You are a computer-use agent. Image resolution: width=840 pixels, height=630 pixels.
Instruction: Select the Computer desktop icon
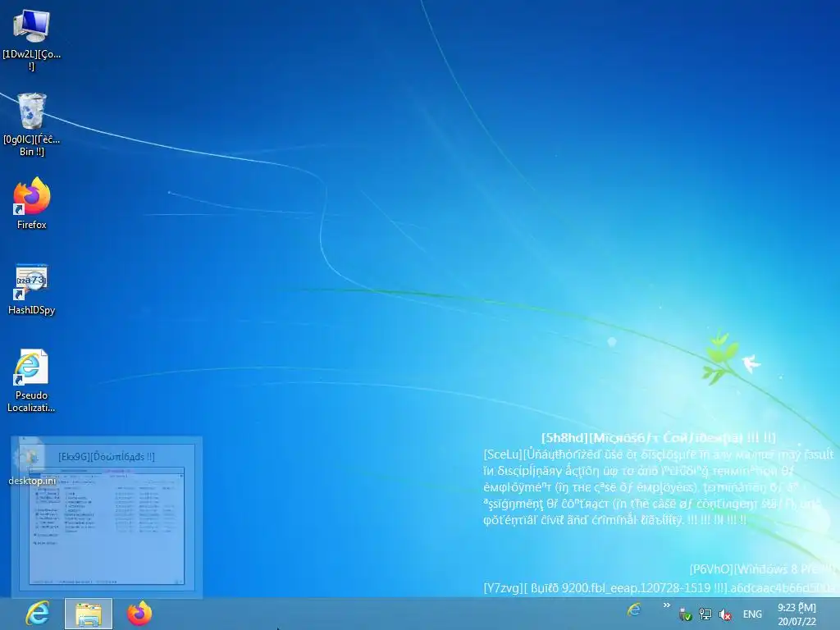32,39
